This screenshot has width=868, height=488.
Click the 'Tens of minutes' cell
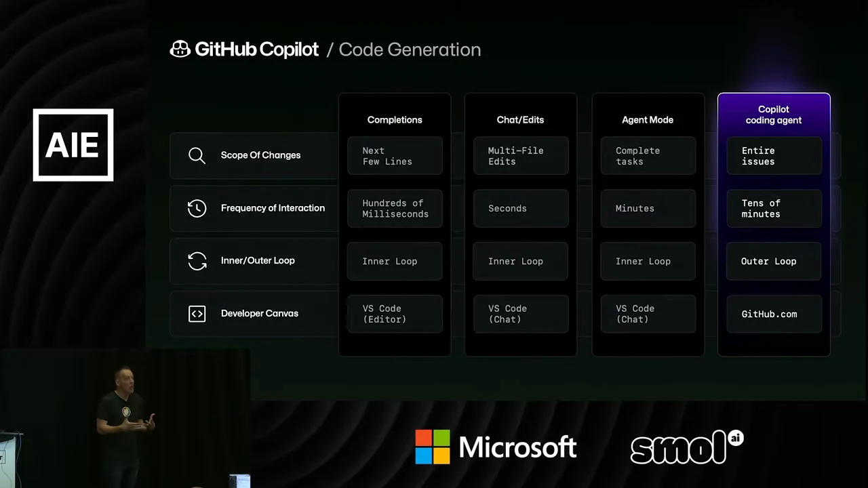point(774,209)
